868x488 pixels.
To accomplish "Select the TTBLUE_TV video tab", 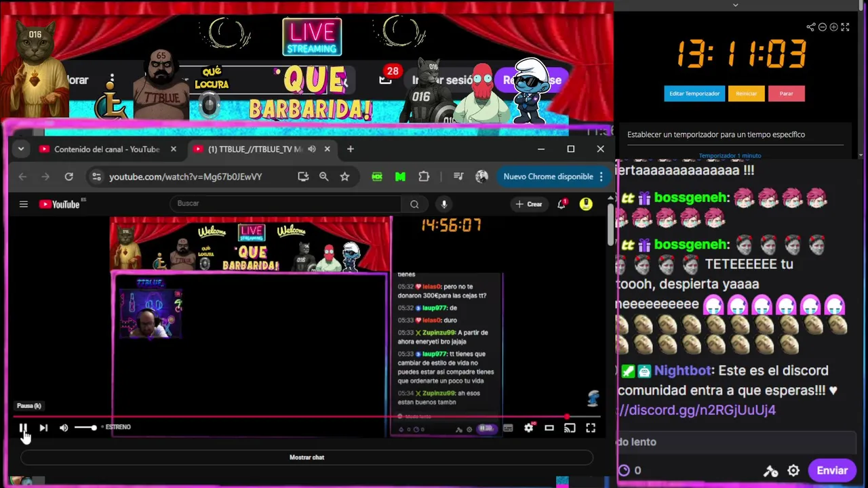I will click(255, 149).
